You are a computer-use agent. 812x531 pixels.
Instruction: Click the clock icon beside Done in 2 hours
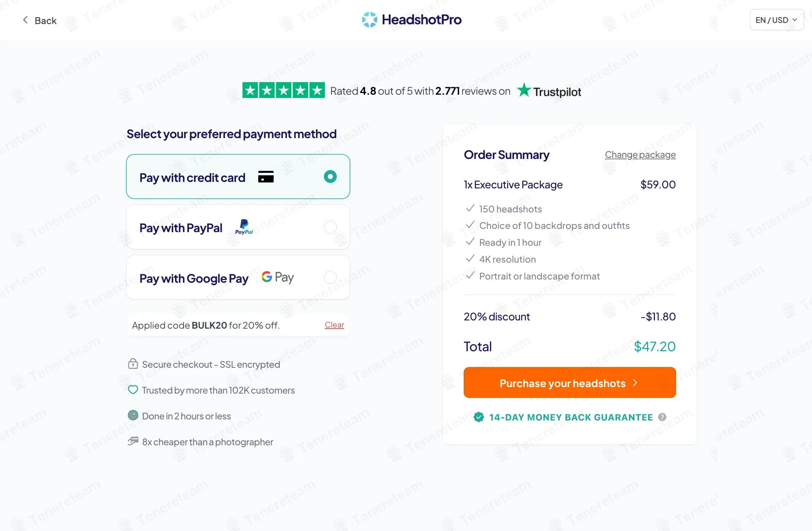(x=133, y=415)
